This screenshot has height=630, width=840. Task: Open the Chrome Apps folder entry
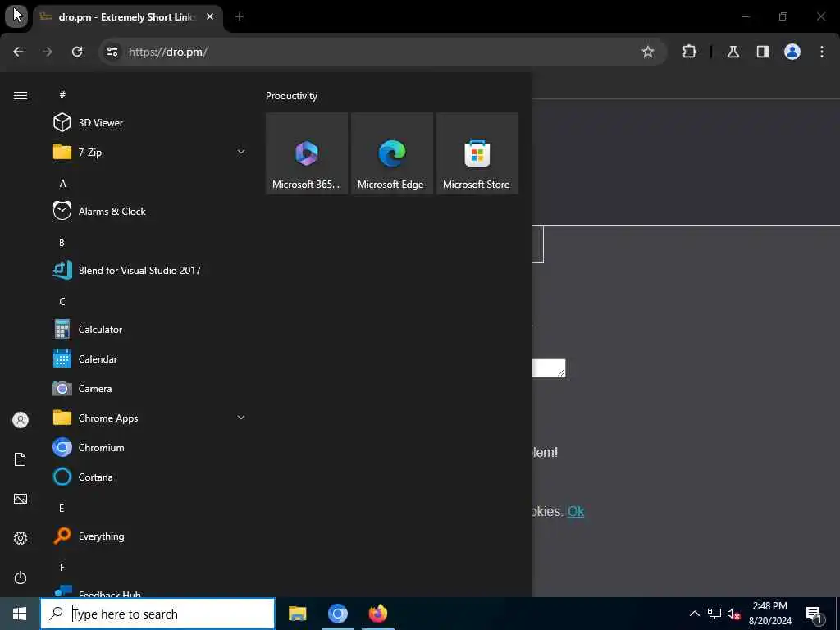[149, 418]
